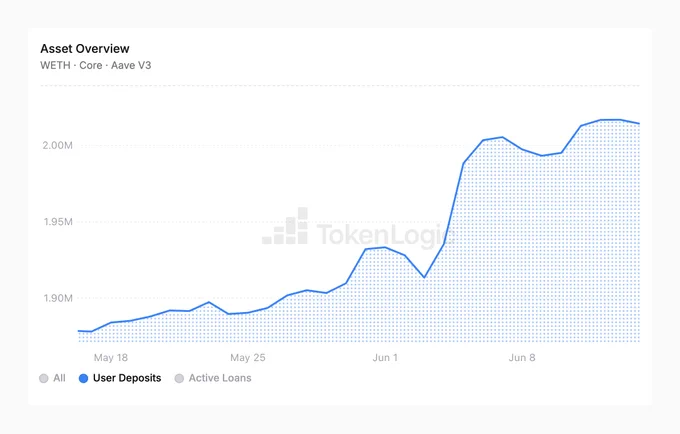Select the Active Loans radio option
The width and height of the screenshot is (680, 434).
pyautogui.click(x=213, y=378)
